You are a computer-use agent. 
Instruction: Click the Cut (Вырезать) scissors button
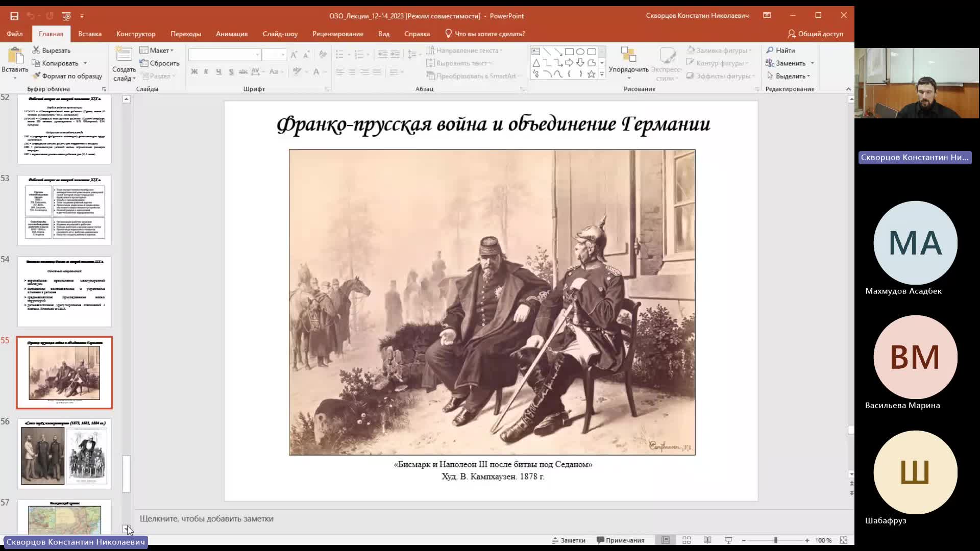[x=51, y=51]
